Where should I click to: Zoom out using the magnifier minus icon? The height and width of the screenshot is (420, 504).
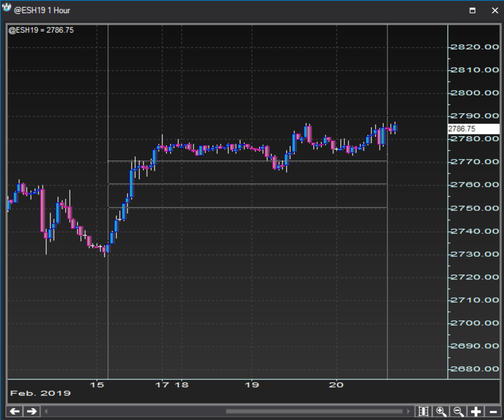(459, 411)
